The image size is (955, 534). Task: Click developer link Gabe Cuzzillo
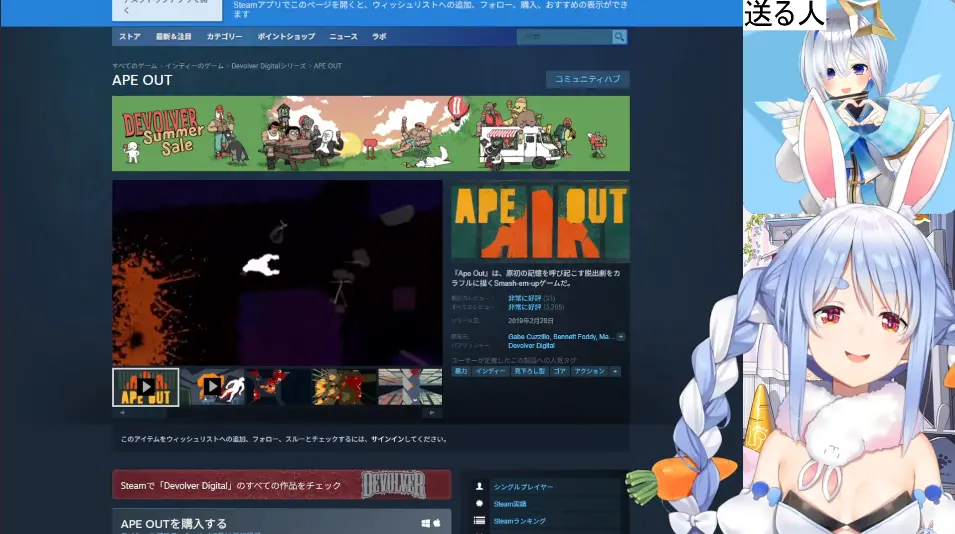[529, 337]
